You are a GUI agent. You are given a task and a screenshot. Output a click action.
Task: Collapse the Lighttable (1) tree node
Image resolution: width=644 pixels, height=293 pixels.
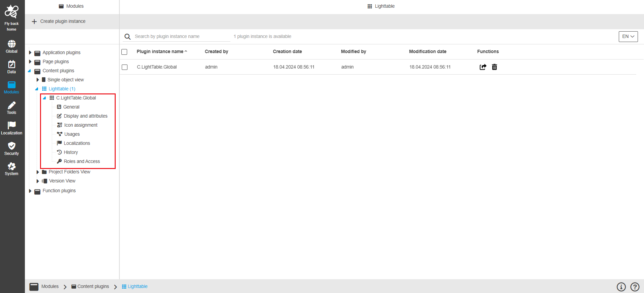click(x=37, y=89)
